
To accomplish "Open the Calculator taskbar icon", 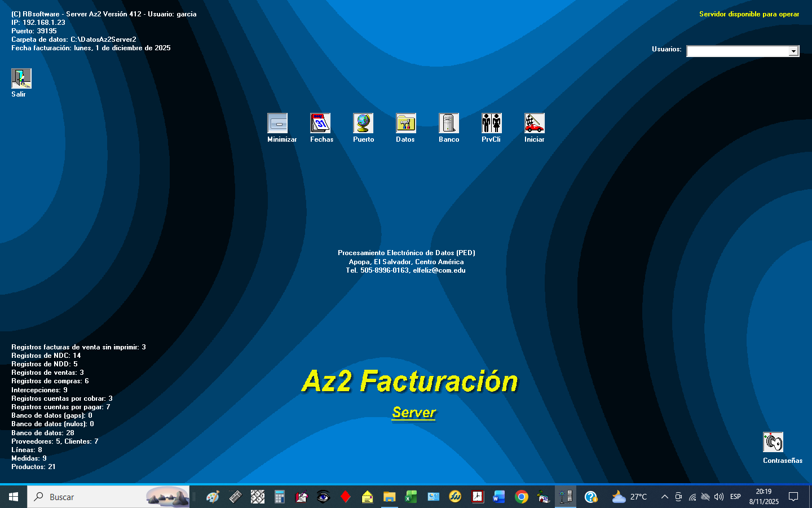I will tap(279, 497).
